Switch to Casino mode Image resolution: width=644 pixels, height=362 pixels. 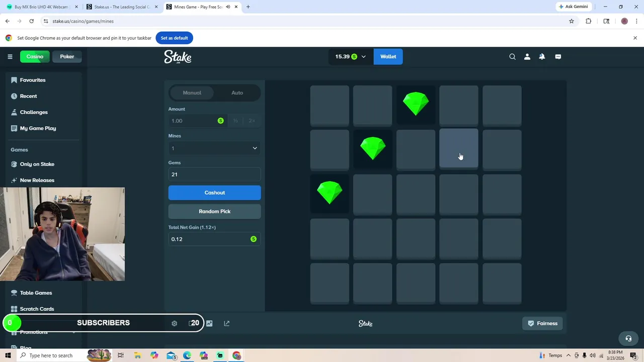(35, 56)
